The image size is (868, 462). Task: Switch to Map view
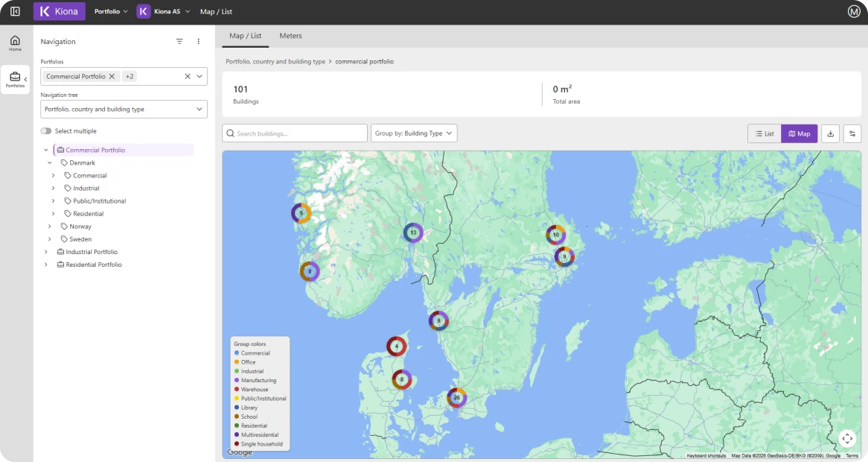[x=800, y=133]
